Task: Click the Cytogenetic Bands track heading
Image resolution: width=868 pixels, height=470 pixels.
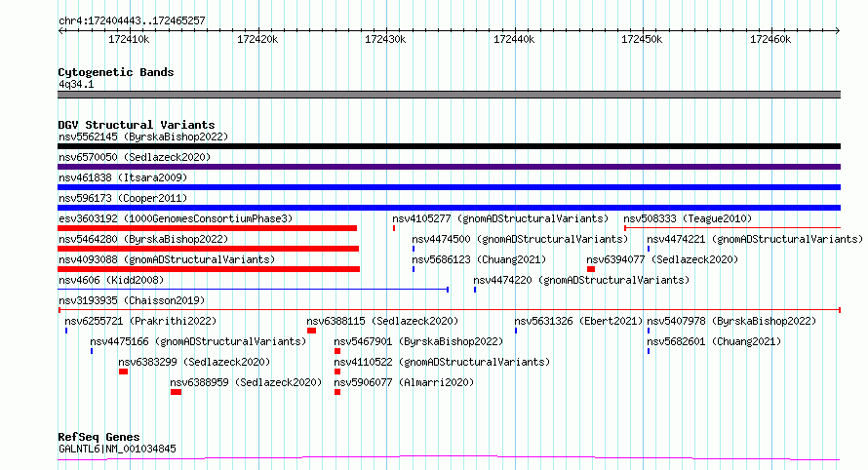Action: (116, 72)
